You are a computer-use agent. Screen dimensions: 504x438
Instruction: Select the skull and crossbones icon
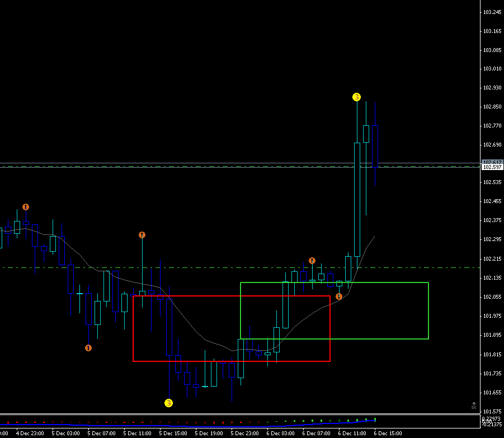(x=473, y=405)
